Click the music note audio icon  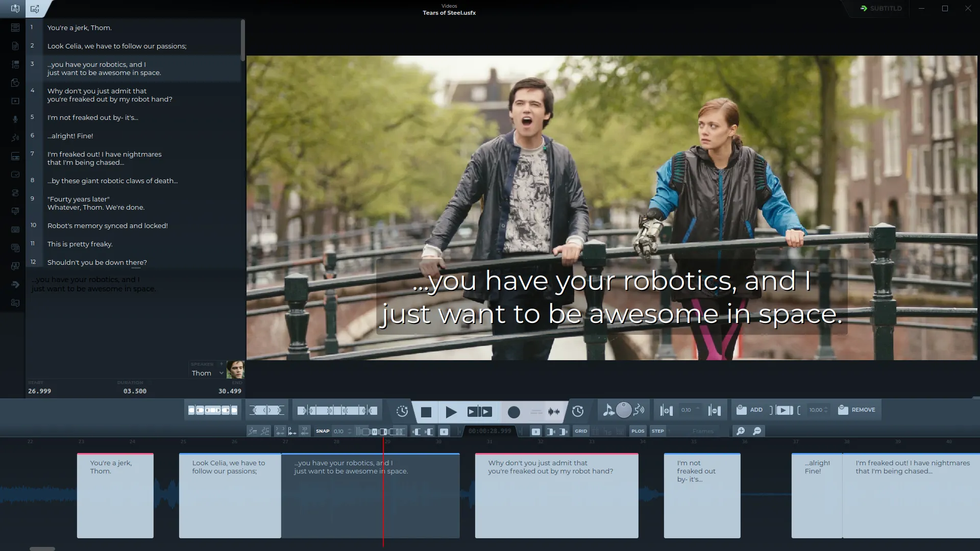coord(608,410)
